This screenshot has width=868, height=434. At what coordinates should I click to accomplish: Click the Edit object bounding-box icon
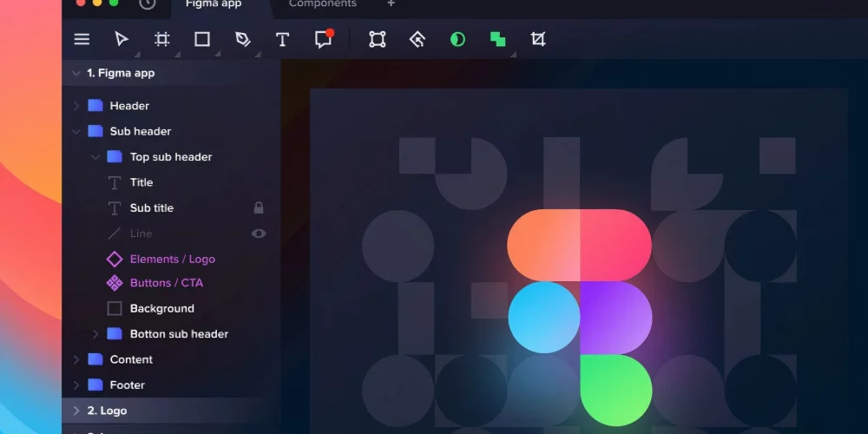[x=377, y=39]
